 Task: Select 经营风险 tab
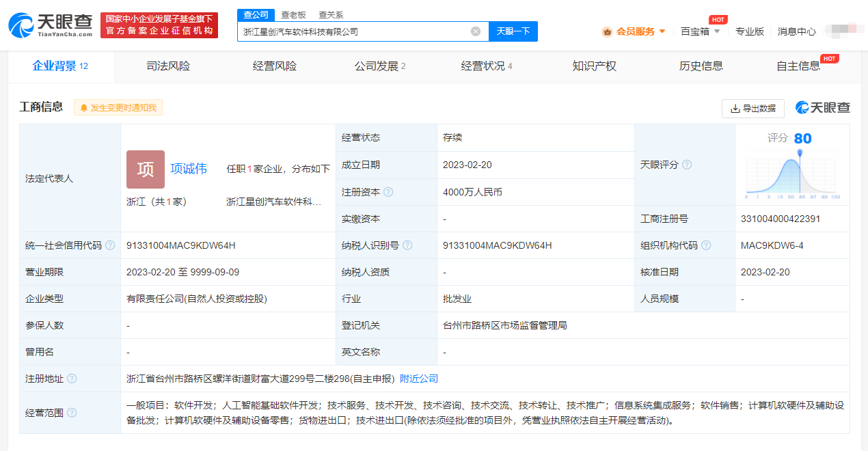pos(275,66)
